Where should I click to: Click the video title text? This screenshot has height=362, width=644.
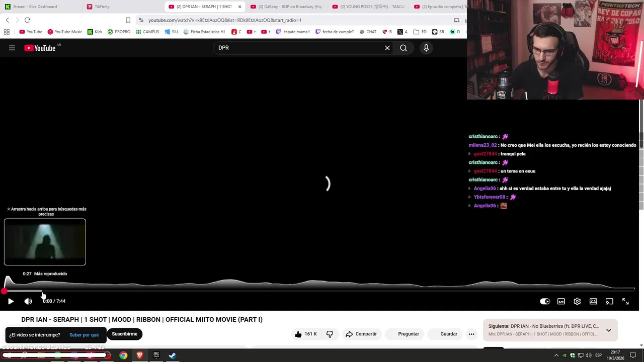142,319
